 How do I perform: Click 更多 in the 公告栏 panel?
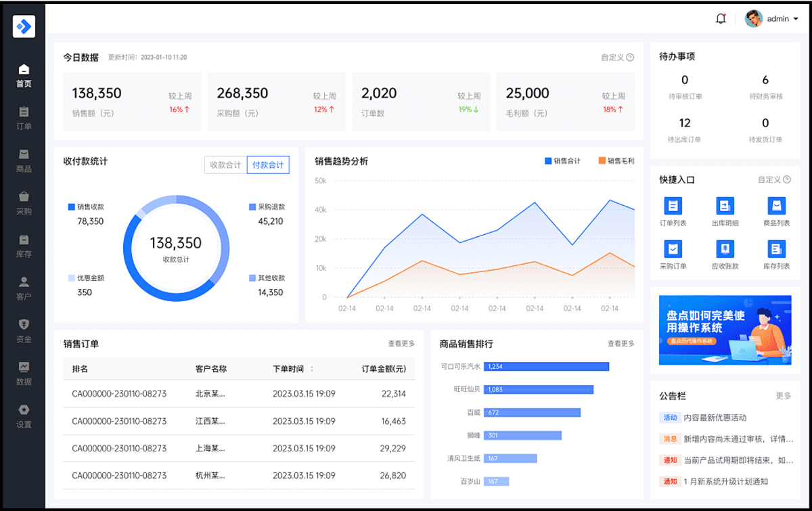point(784,395)
